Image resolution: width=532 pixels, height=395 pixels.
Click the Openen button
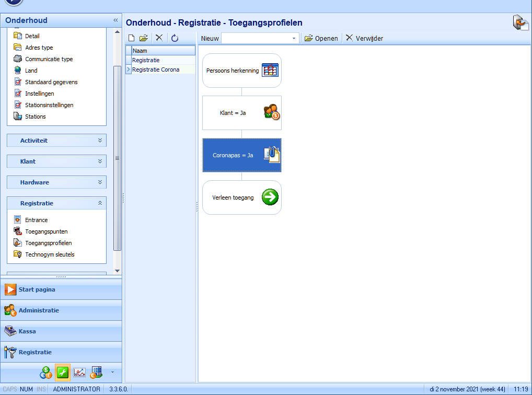[321, 38]
